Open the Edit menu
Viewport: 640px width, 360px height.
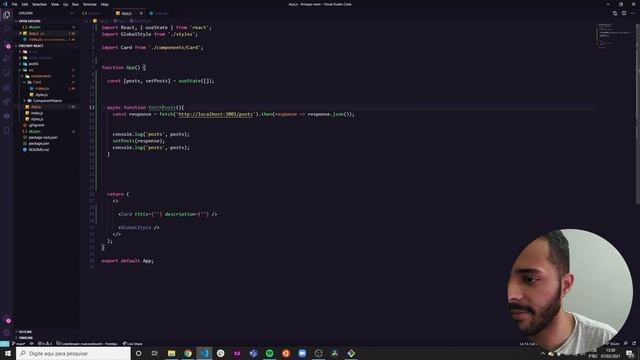click(25, 4)
